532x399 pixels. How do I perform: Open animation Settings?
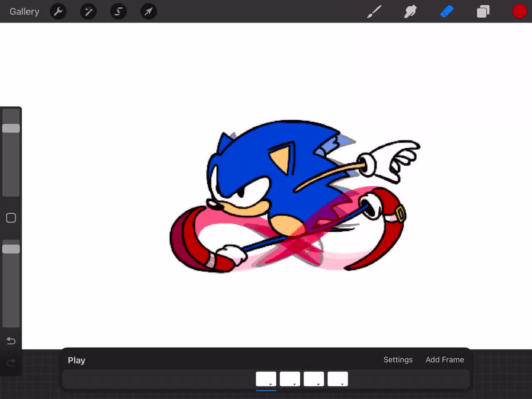click(x=398, y=360)
